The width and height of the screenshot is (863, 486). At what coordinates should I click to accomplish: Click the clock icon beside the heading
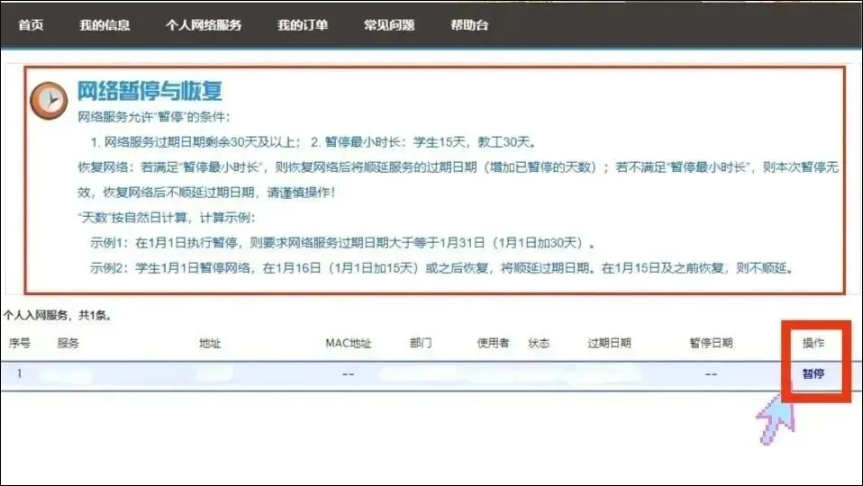click(x=46, y=98)
